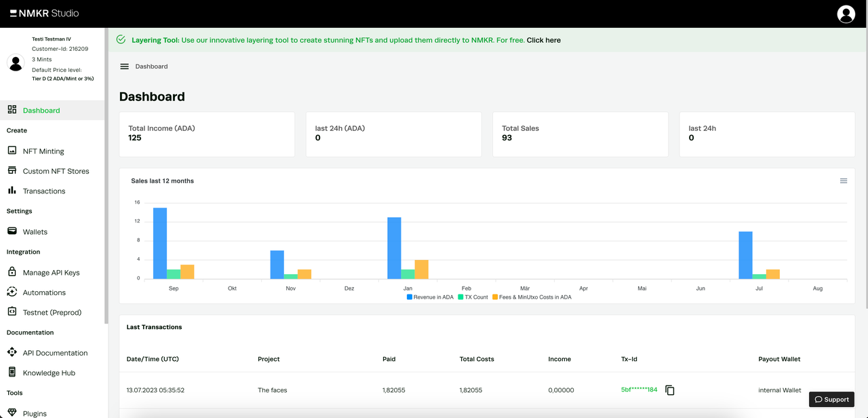This screenshot has width=868, height=418.
Task: Click the Transactions bar chart icon
Action: [x=12, y=191]
